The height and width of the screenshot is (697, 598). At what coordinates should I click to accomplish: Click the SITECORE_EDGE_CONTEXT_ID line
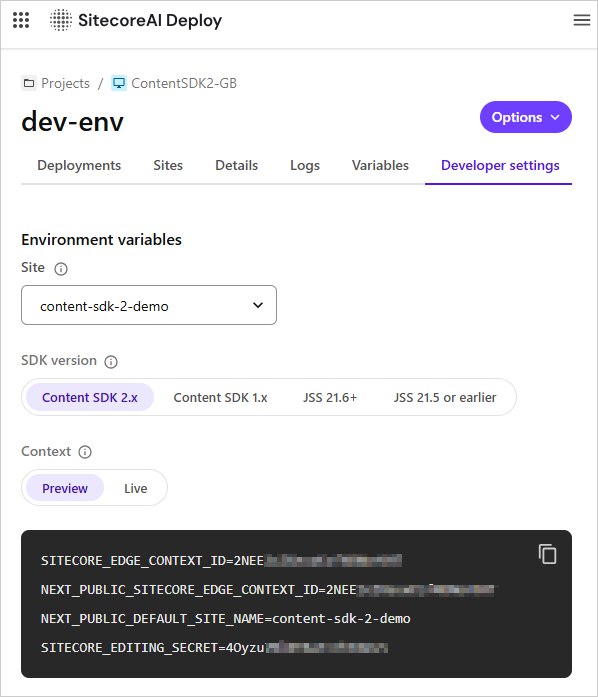221,561
